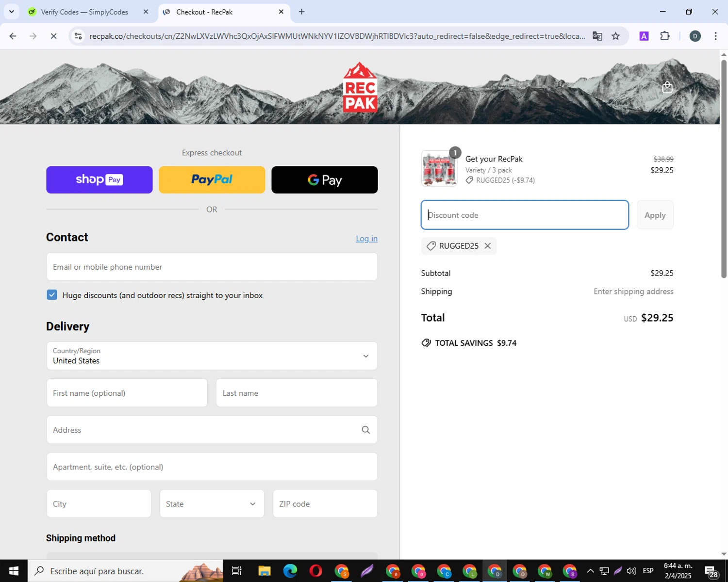Open the translate page icon
The image size is (728, 582).
point(597,36)
